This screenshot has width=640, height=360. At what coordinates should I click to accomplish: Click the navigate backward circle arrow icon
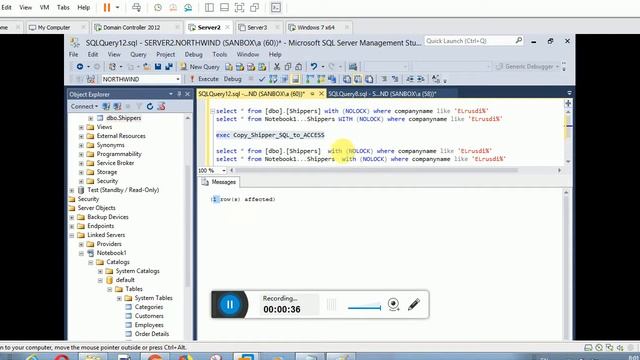pos(80,67)
